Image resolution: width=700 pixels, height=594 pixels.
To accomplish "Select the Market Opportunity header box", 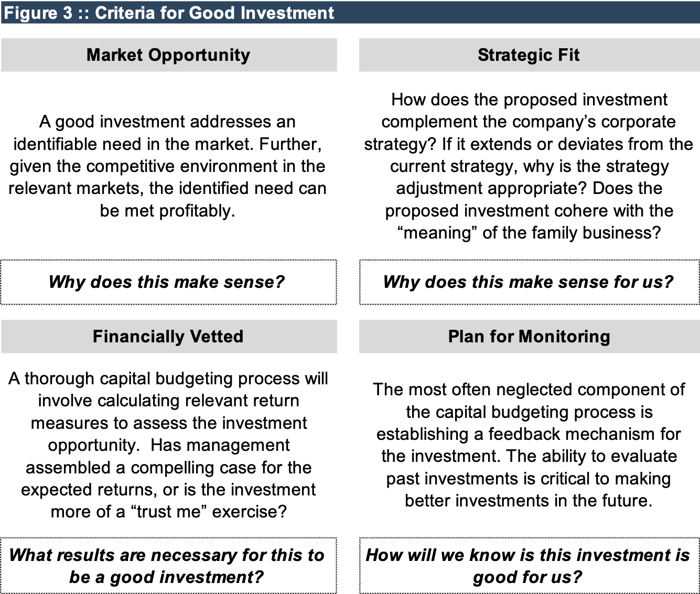I will pyautogui.click(x=168, y=55).
